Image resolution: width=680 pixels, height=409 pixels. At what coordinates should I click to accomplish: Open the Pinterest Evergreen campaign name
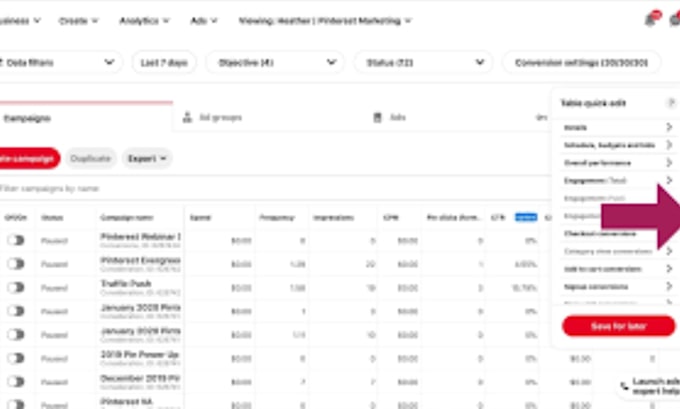(140, 260)
